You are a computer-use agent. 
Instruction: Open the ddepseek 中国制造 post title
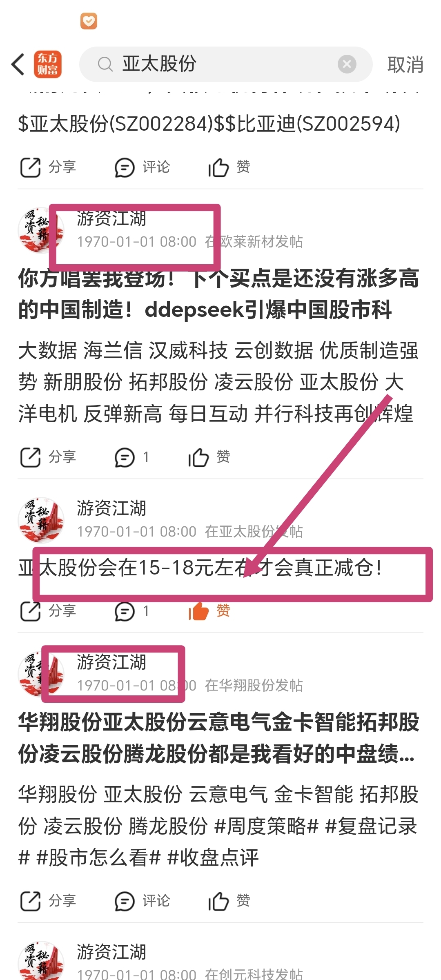pyautogui.click(x=219, y=294)
